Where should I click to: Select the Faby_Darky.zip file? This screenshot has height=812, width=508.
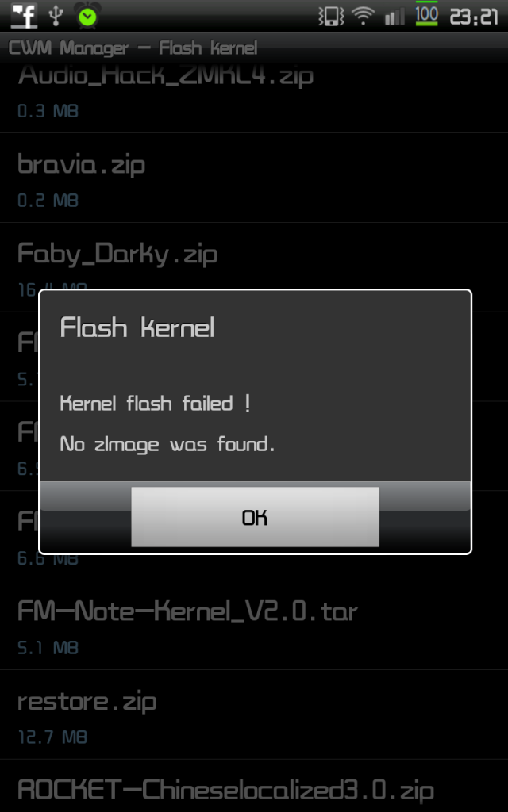[254, 267]
